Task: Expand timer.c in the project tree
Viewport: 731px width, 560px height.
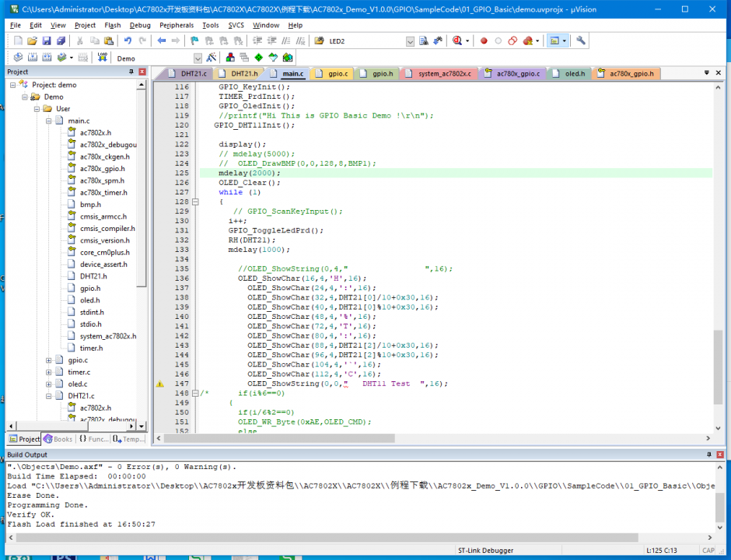Action: click(48, 372)
